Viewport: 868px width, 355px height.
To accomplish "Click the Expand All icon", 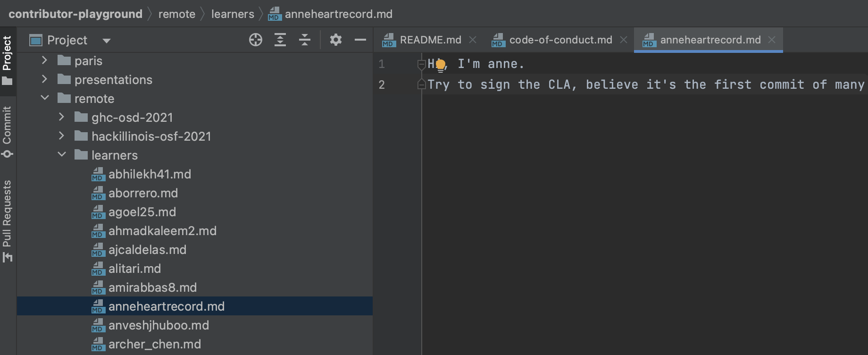I will pyautogui.click(x=280, y=40).
